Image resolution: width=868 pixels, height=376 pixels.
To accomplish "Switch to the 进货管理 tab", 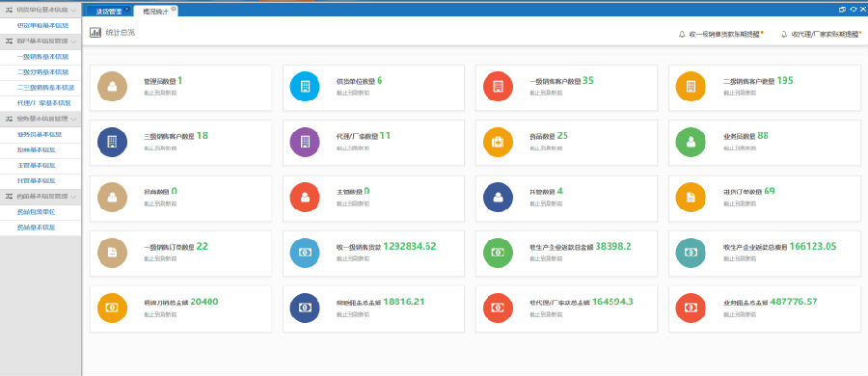I will pyautogui.click(x=108, y=11).
